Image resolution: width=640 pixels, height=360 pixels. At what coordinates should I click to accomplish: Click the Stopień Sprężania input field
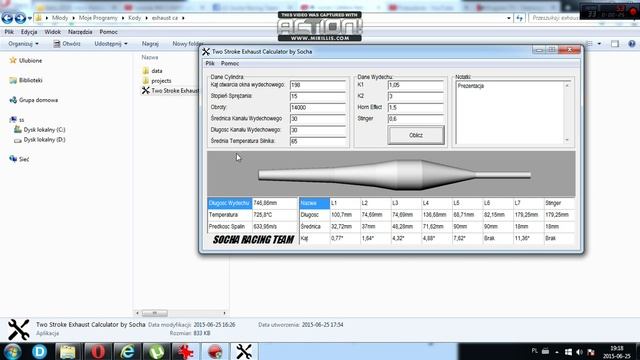(318, 96)
